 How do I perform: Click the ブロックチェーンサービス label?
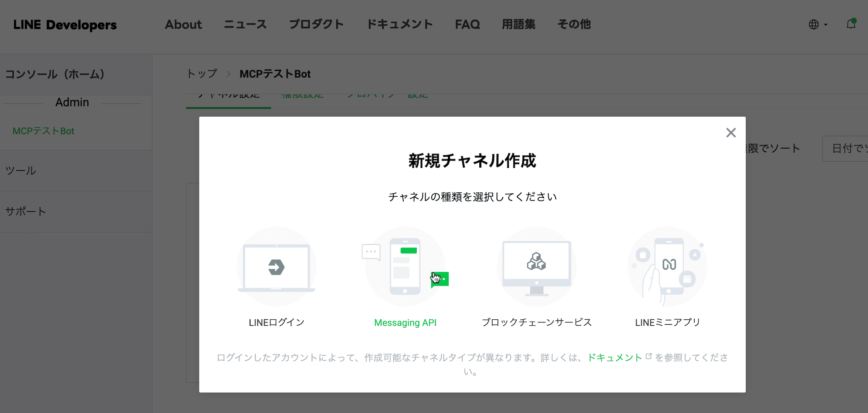[x=537, y=322]
